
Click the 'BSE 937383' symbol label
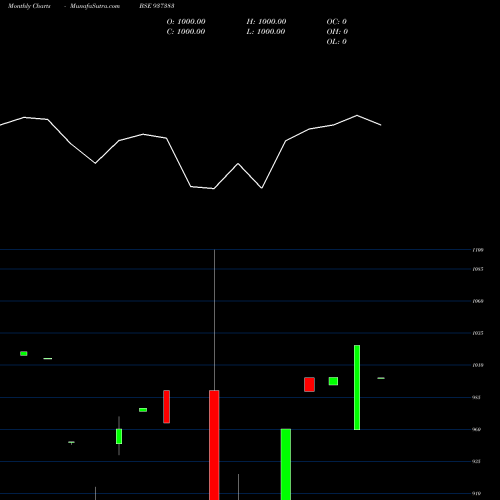[157, 6]
